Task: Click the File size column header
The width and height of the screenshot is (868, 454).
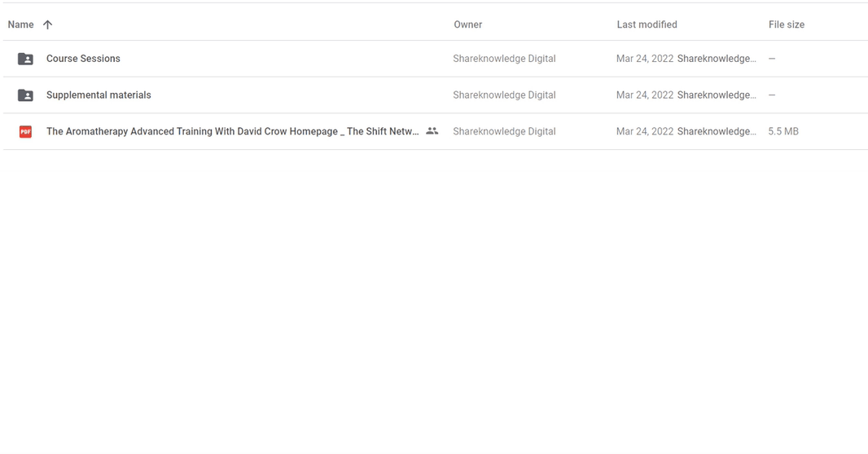Action: click(786, 24)
